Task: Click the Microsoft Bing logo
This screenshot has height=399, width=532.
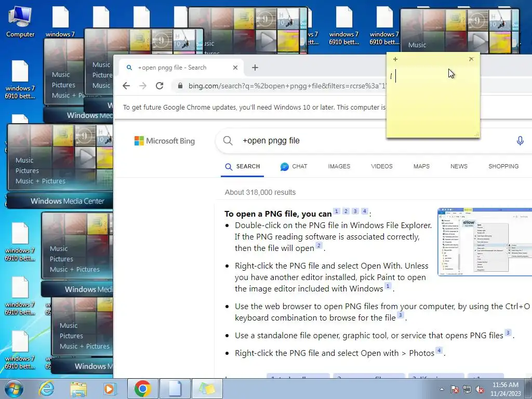Action: (165, 141)
